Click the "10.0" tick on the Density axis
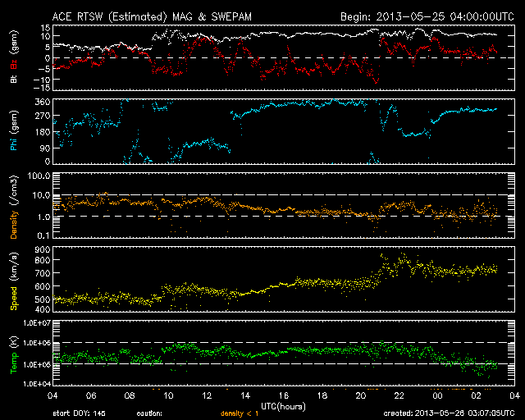525x420 pixels. (x=41, y=195)
